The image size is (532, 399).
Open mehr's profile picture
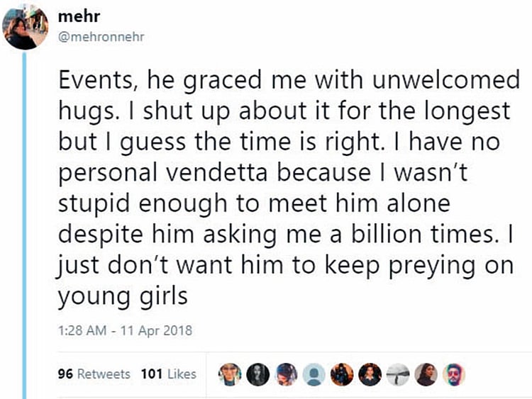(24, 28)
